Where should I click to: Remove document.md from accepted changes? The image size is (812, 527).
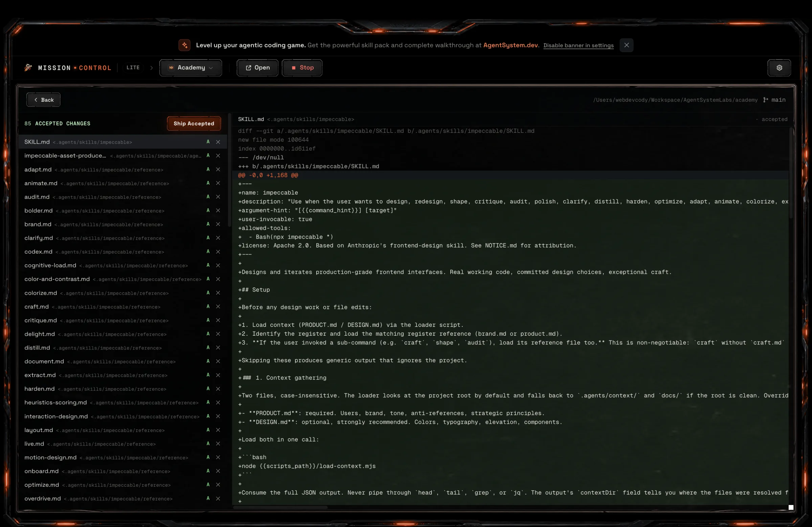218,361
